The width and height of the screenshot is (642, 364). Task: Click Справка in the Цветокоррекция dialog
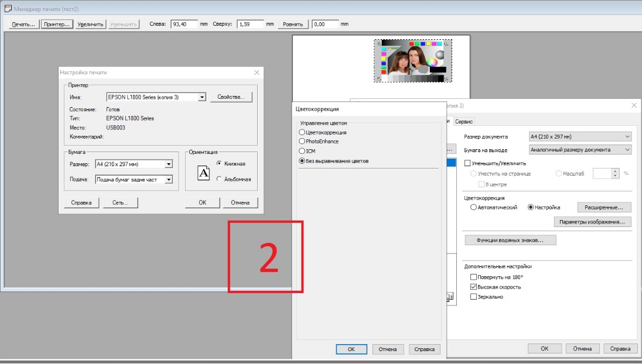point(424,349)
